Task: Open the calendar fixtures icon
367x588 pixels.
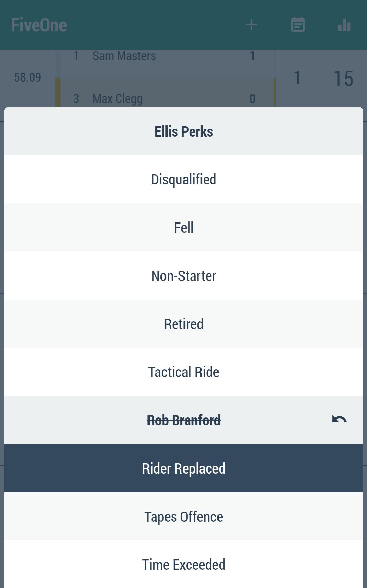Action: click(x=298, y=25)
